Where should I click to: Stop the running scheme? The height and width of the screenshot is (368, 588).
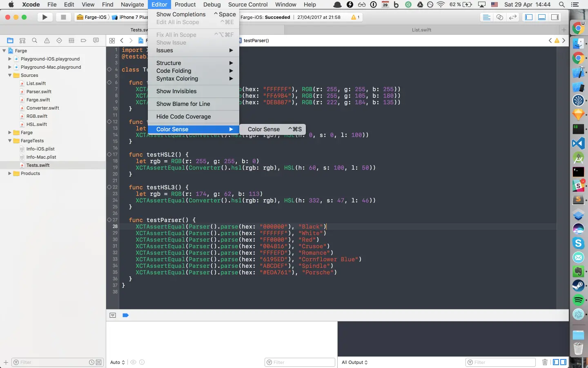(63, 17)
